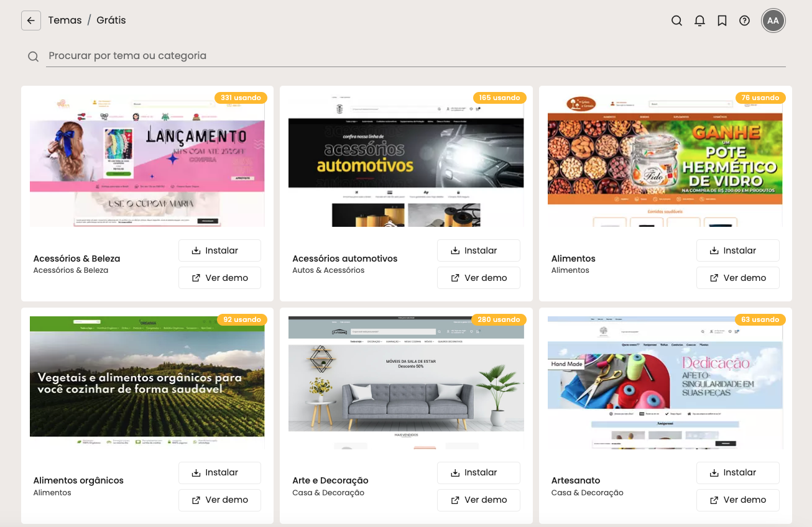Click the magnifier icon beside theme search field
The width and height of the screenshot is (812, 527).
click(34, 57)
